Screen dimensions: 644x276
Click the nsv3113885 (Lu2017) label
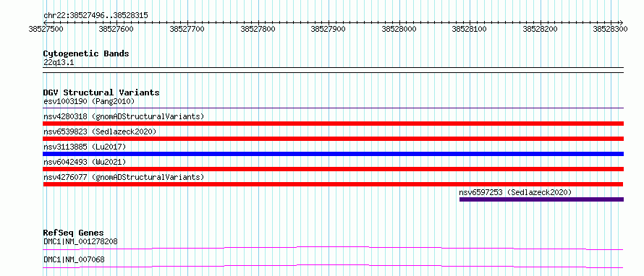[85, 147]
